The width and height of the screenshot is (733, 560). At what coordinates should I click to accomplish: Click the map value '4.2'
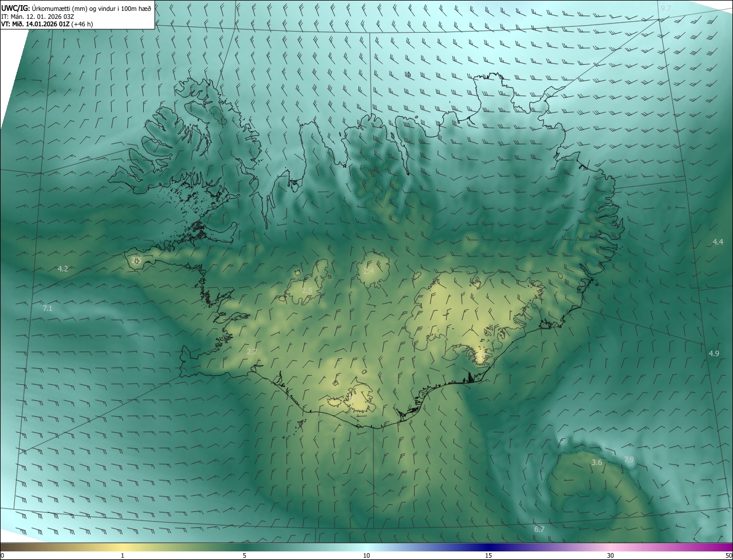pos(63,269)
